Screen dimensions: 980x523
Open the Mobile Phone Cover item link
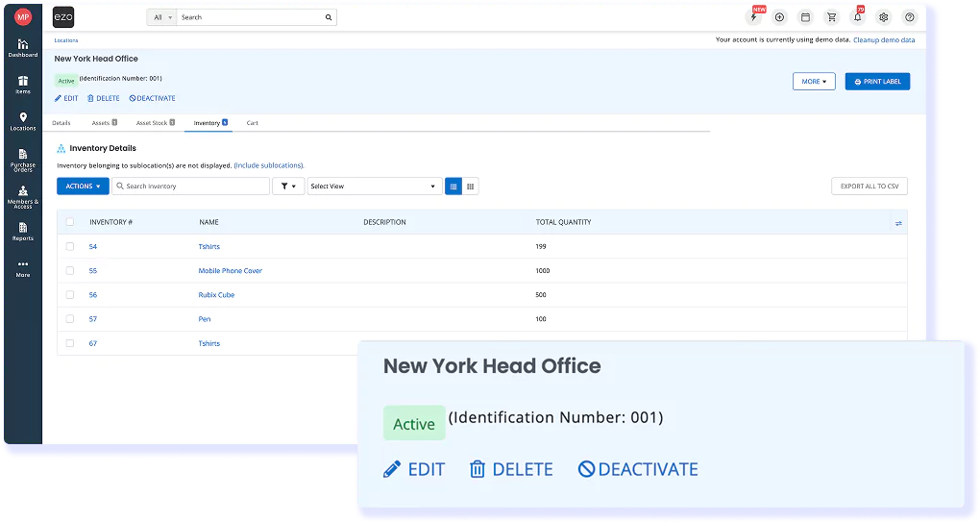[x=230, y=271]
